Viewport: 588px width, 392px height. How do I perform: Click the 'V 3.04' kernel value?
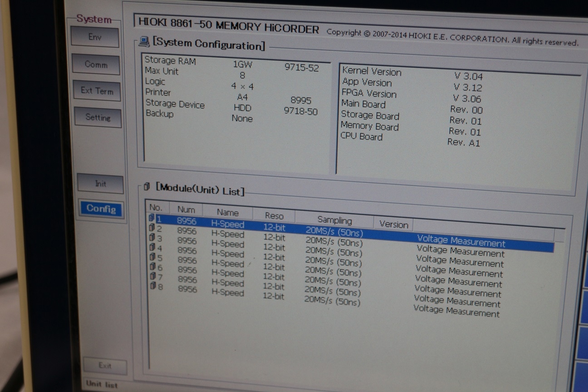[x=468, y=77]
